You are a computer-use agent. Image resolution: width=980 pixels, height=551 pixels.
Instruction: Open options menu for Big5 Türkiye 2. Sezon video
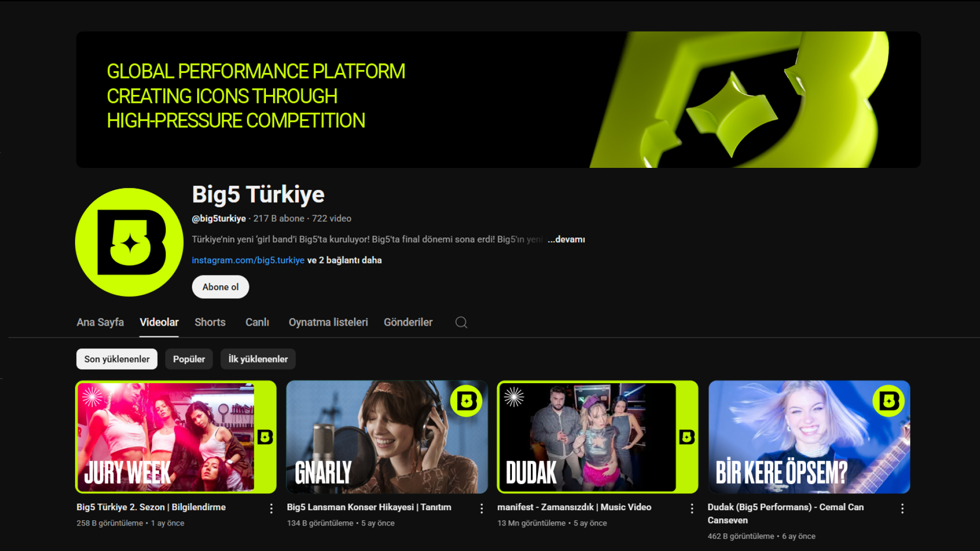pos(271,508)
